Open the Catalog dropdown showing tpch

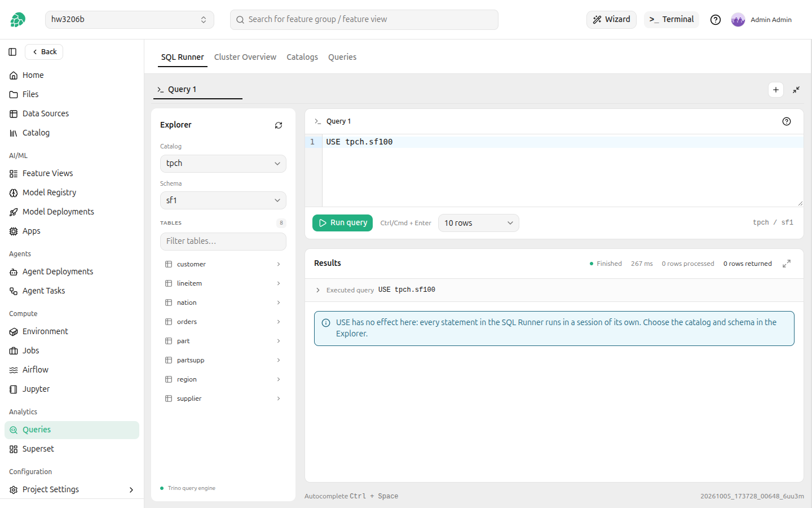tap(223, 164)
